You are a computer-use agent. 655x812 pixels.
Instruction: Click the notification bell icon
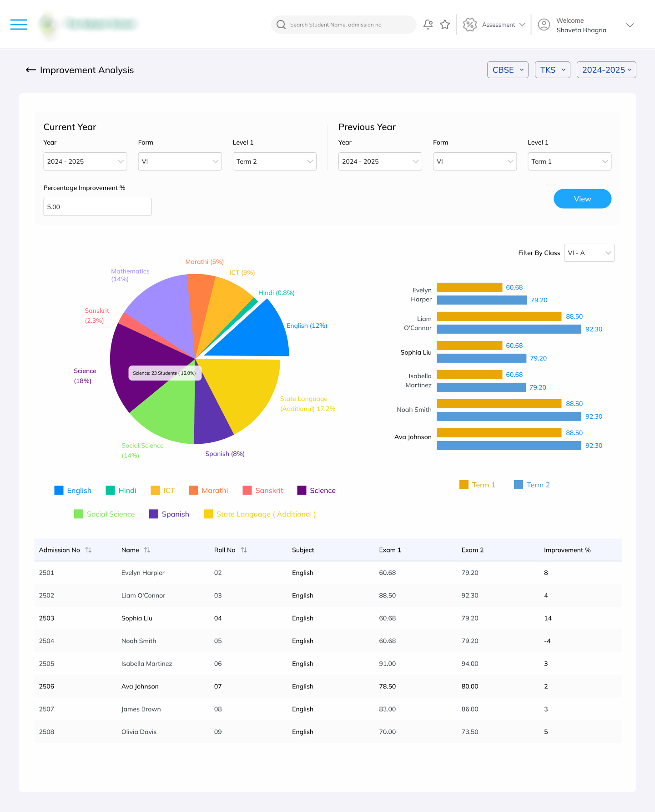(428, 25)
